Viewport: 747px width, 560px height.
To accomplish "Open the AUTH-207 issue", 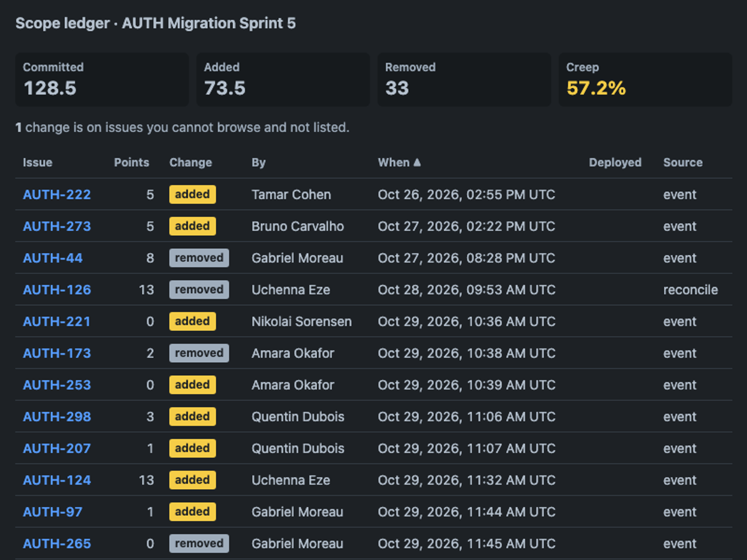I will [57, 449].
